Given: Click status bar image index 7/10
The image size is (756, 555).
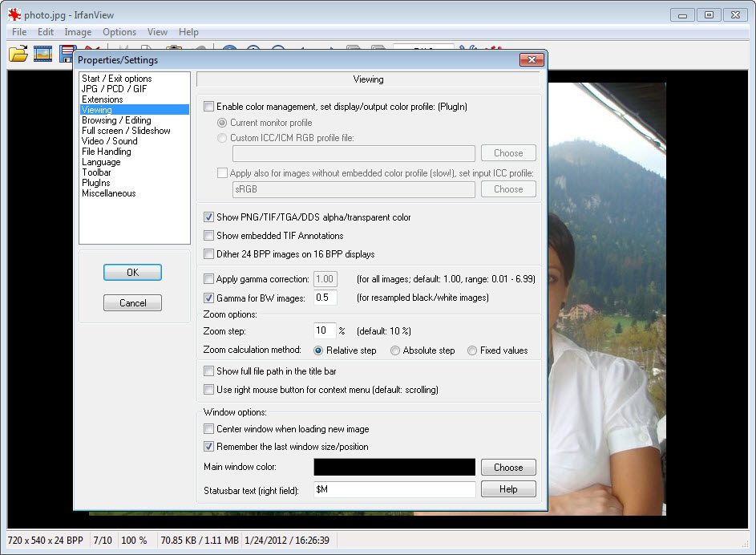Looking at the screenshot, I should 102,540.
